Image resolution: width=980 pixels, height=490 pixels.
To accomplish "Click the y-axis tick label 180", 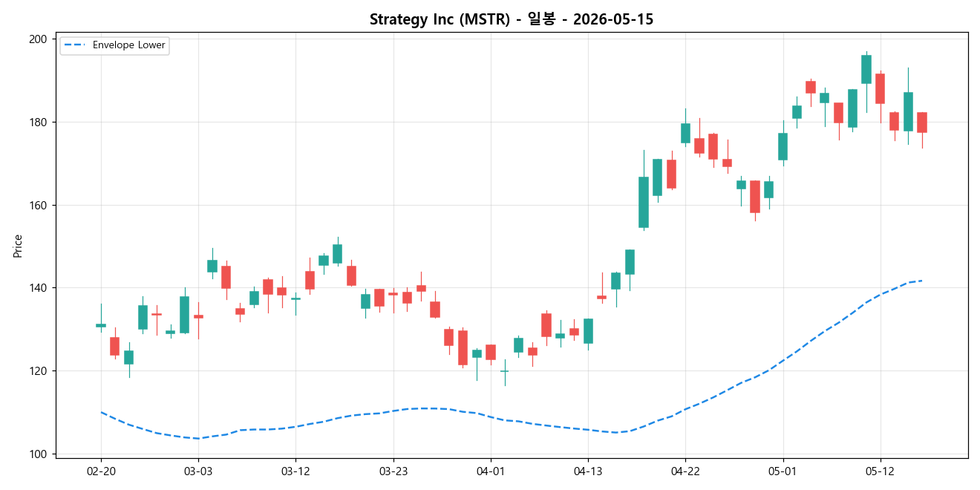I will click(39, 122).
